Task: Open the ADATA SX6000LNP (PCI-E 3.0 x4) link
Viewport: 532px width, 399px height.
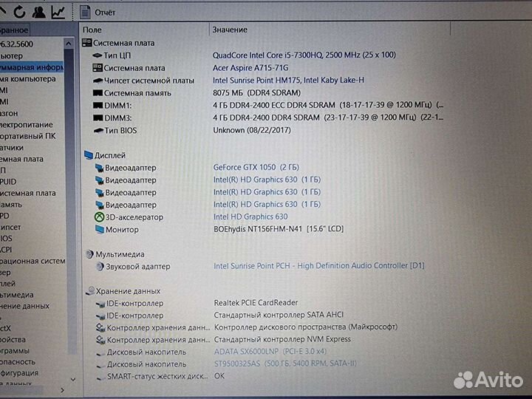Action: 270,351
